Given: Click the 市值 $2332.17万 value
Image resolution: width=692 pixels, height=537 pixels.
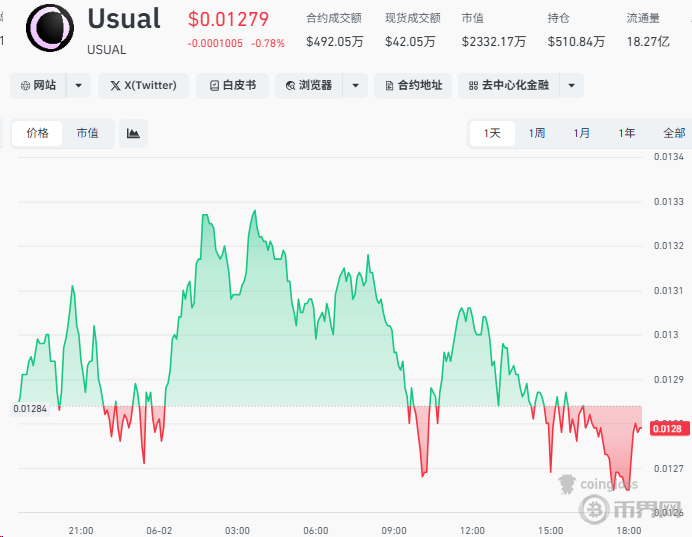Looking at the screenshot, I should [x=494, y=42].
